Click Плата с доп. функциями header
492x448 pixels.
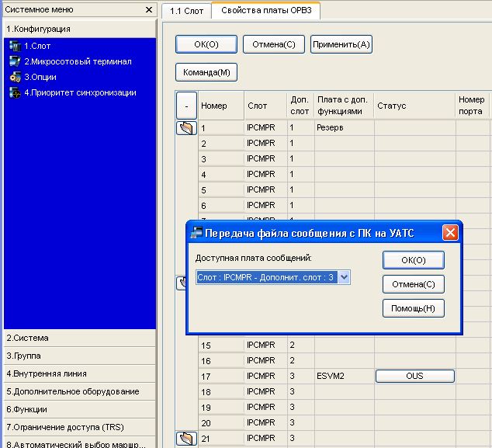344,106
